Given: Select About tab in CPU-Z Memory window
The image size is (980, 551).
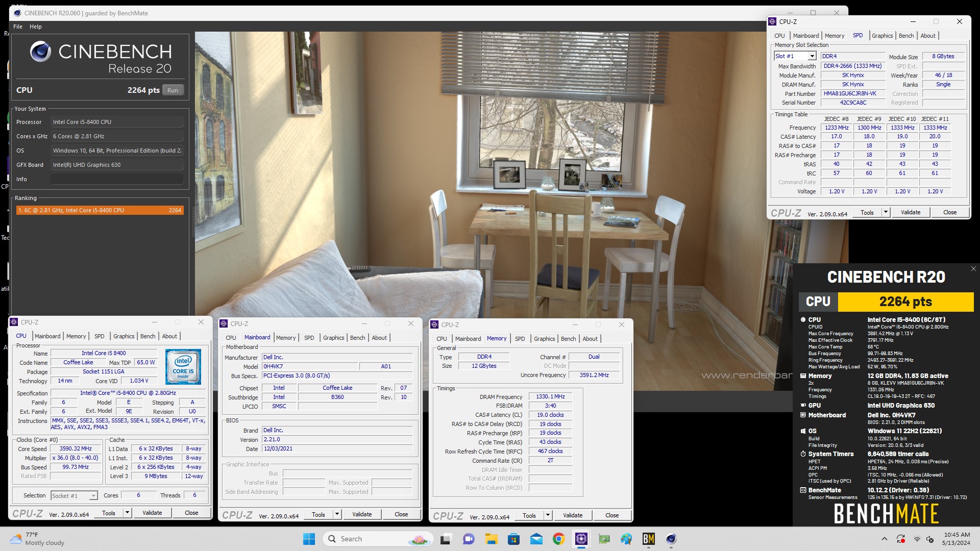Looking at the screenshot, I should click(x=590, y=339).
